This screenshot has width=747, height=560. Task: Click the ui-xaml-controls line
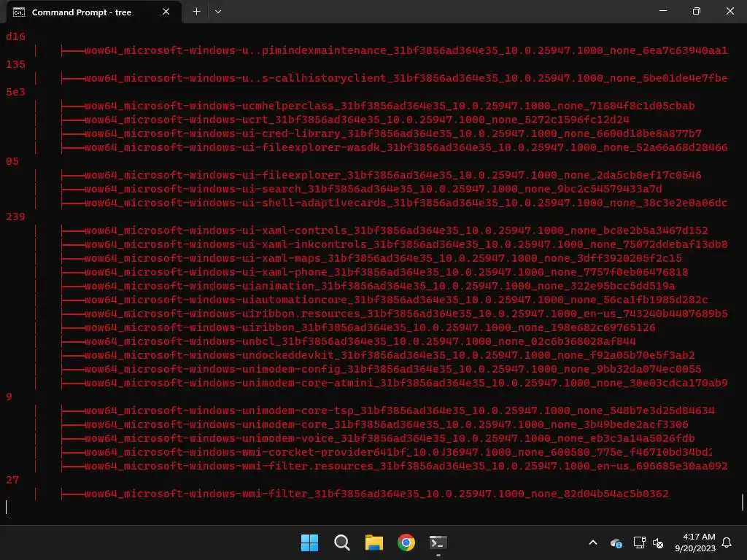pyautogui.click(x=396, y=230)
